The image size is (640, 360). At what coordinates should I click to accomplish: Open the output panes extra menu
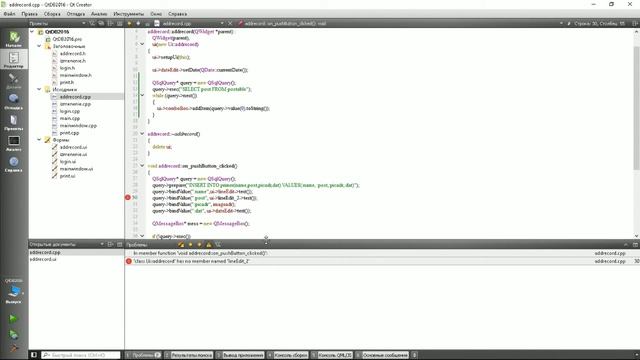pos(415,355)
